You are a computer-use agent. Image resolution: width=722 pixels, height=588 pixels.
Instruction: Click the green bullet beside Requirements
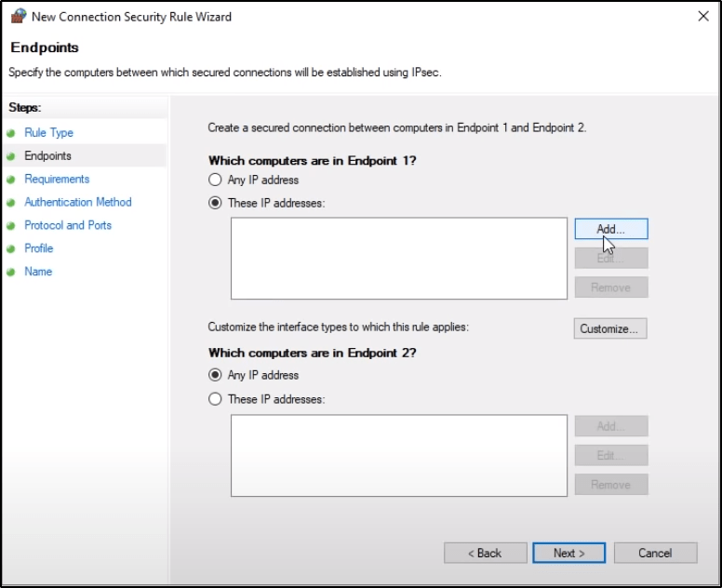11,180
